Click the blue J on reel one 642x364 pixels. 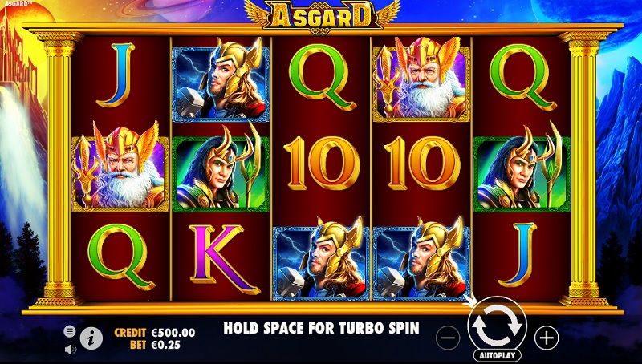pyautogui.click(x=116, y=75)
